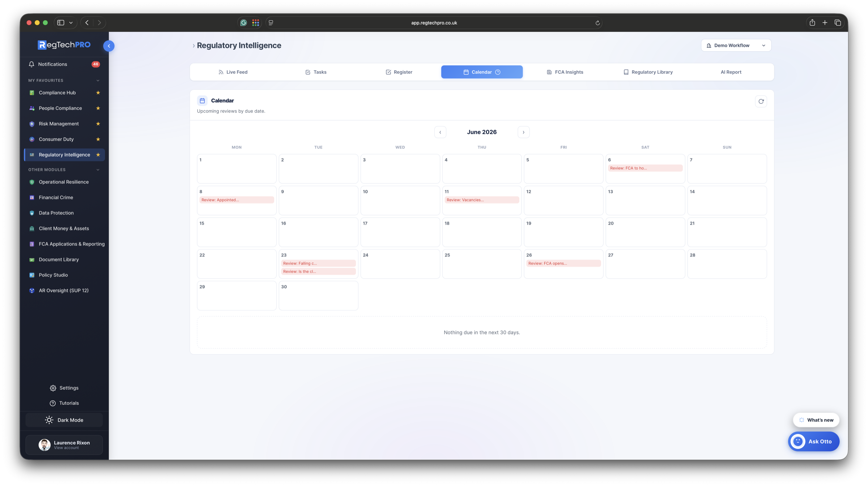Open a new browser tab with plus icon
This screenshot has height=486, width=868.
(825, 23)
